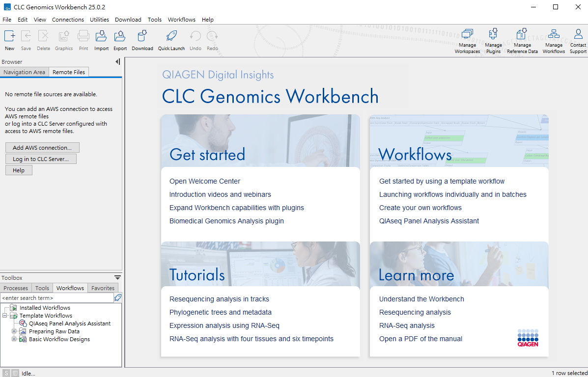Click the bin icon in the status bar

click(15, 373)
